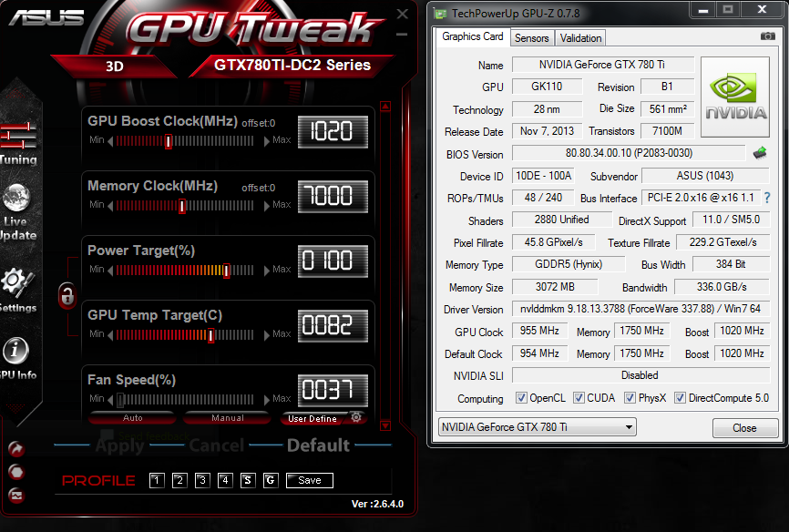The width and height of the screenshot is (789, 532).
Task: Load profile 2
Action: (x=179, y=480)
